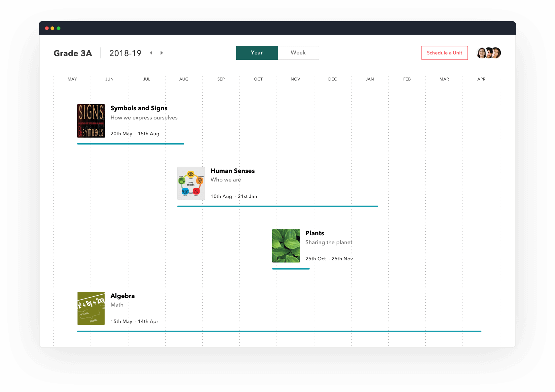Open the rightmost collaborator avatar
The height and width of the screenshot is (392, 555).
(x=497, y=53)
